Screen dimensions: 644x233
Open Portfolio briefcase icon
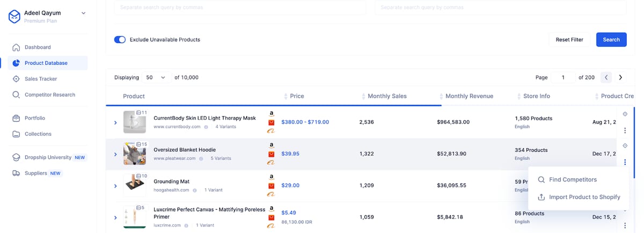click(x=16, y=118)
